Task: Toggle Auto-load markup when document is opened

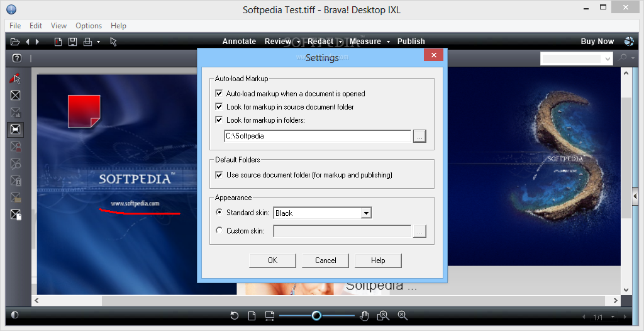Action: pos(219,94)
